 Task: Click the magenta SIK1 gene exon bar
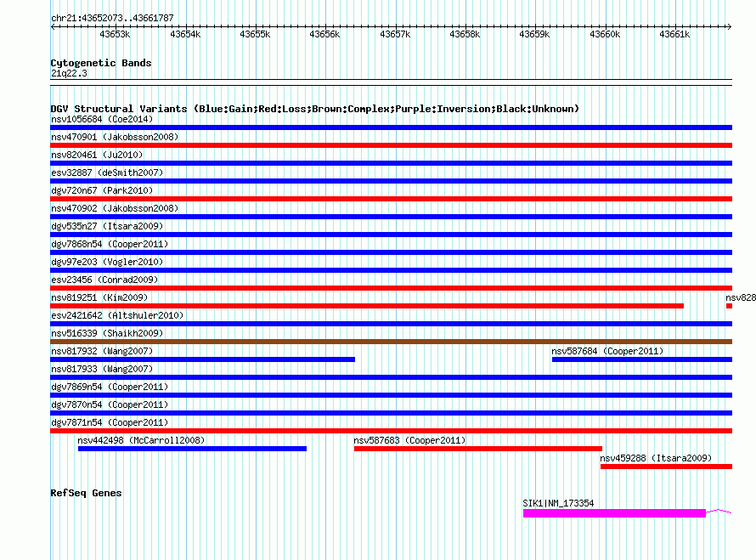(x=614, y=513)
